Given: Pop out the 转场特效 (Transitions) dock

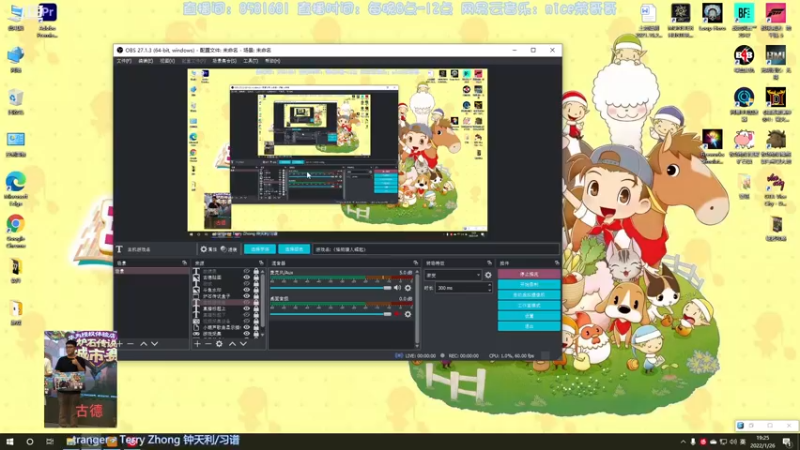Looking at the screenshot, I should click(x=489, y=263).
